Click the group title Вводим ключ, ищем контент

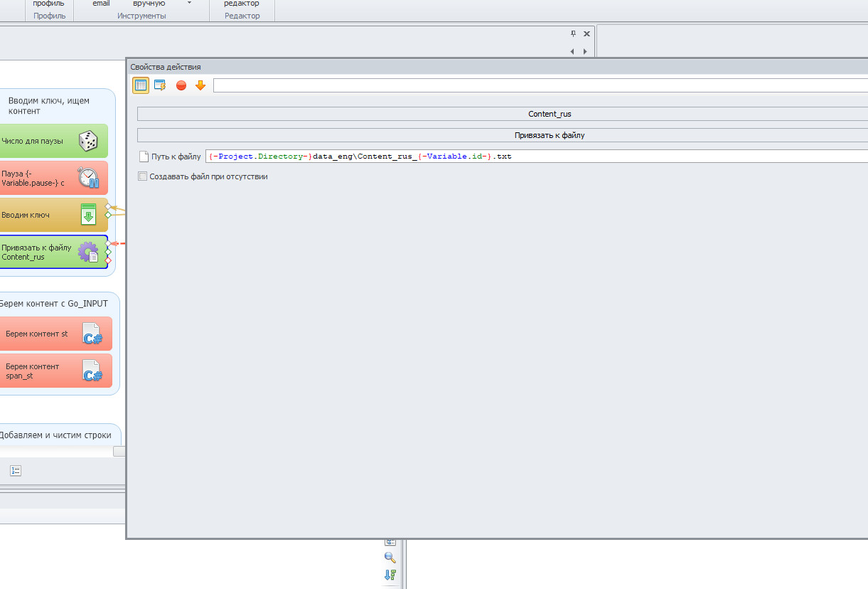click(49, 106)
